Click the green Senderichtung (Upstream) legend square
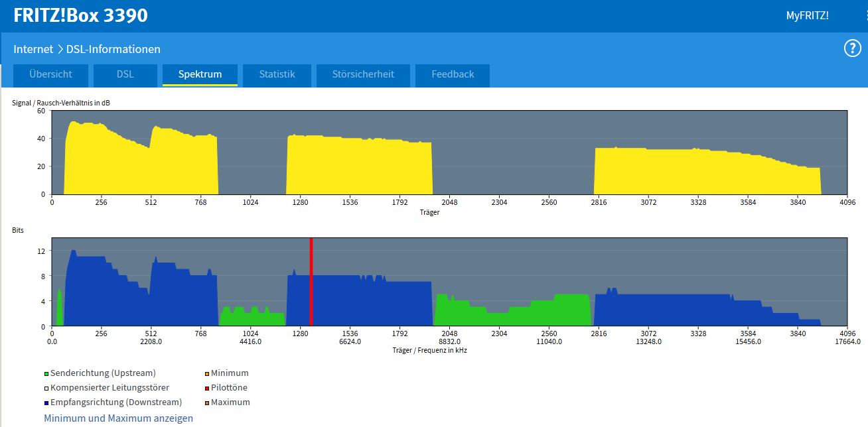 tap(46, 374)
